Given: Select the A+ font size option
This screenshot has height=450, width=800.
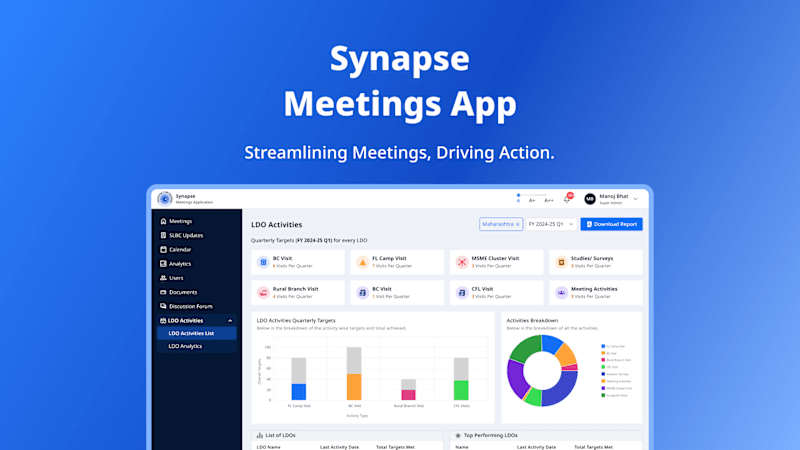Looking at the screenshot, I should tap(532, 201).
